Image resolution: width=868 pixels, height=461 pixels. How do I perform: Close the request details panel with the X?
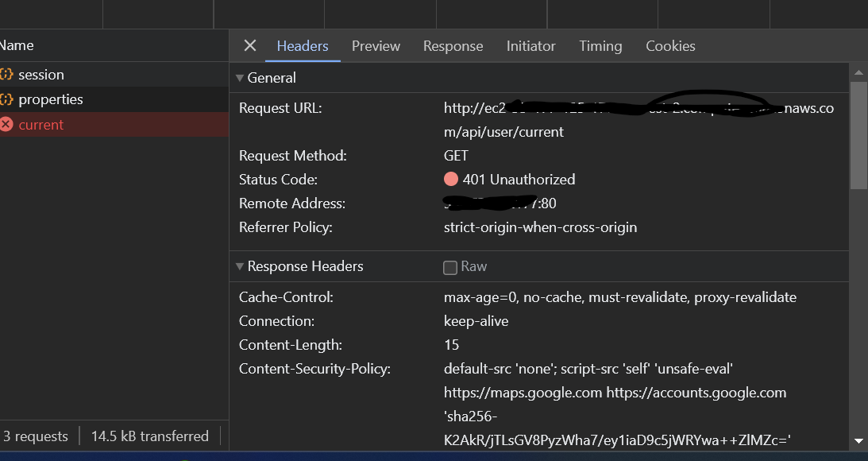tap(249, 45)
